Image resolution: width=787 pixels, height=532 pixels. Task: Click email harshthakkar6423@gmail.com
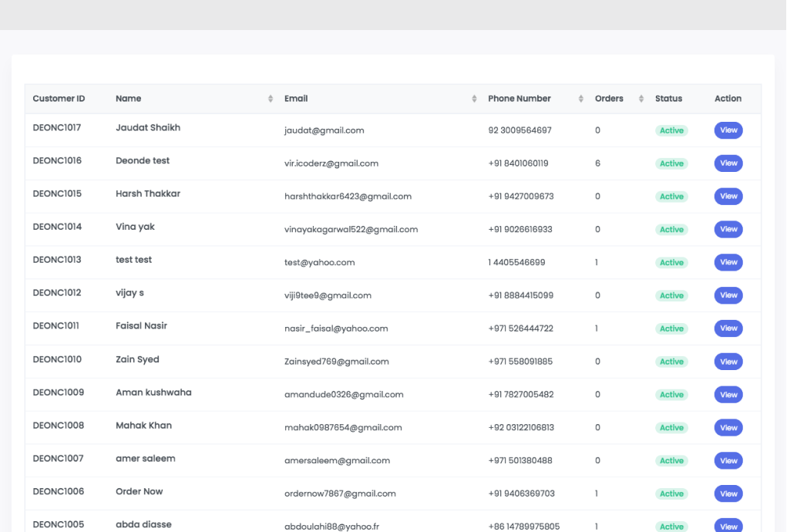pos(348,197)
